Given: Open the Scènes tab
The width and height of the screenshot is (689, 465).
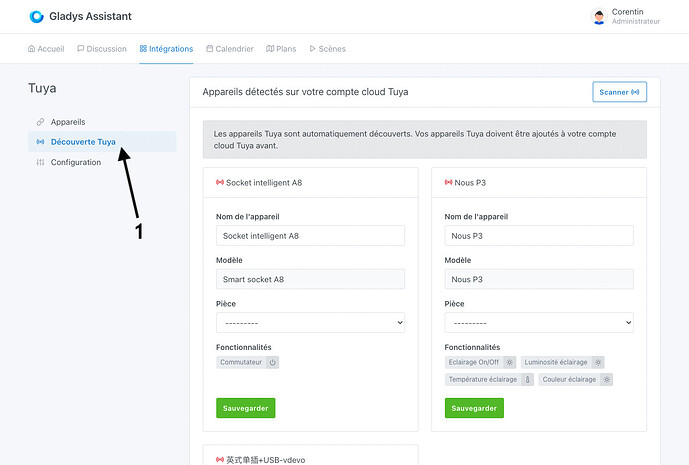Looking at the screenshot, I should pyautogui.click(x=328, y=48).
